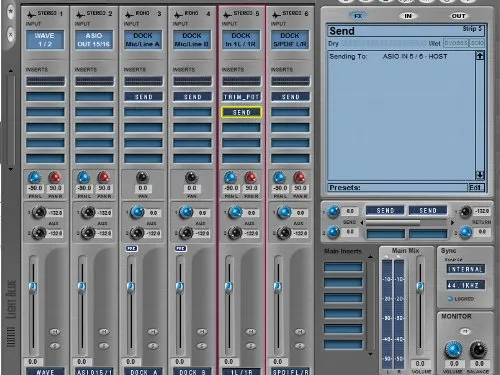
Task: Click strip 3 black pan knob
Action: click(142, 177)
